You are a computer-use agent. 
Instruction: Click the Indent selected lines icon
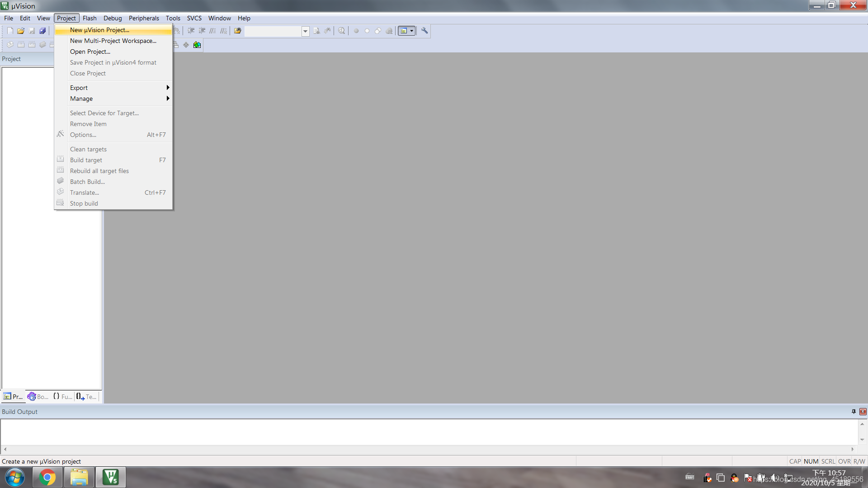(191, 31)
